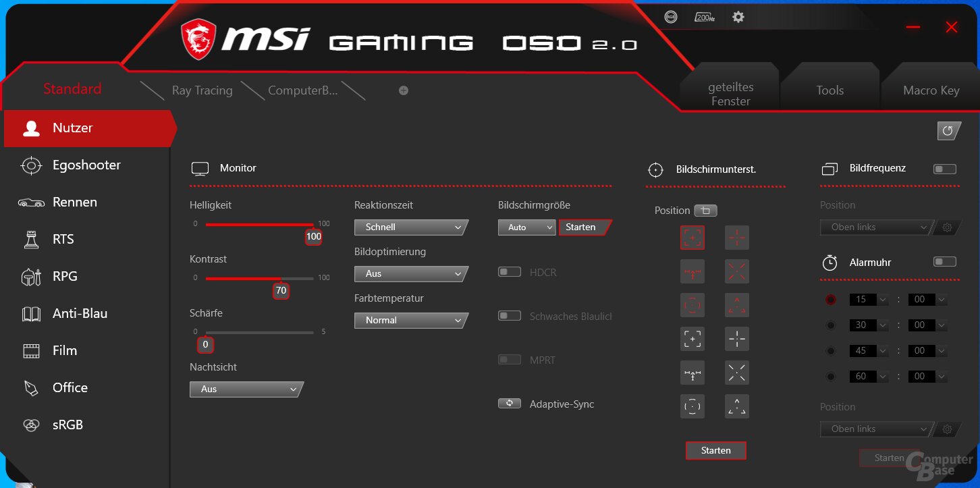
Task: Choose the sRGB mode
Action: pyautogui.click(x=86, y=425)
